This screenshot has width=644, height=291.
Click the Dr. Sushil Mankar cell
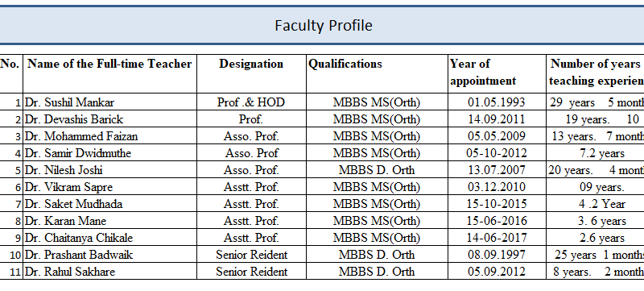[x=109, y=102]
